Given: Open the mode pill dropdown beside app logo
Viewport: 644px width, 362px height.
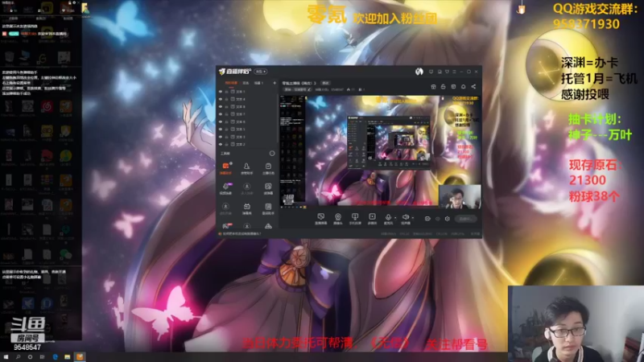Looking at the screenshot, I should click(x=261, y=72).
